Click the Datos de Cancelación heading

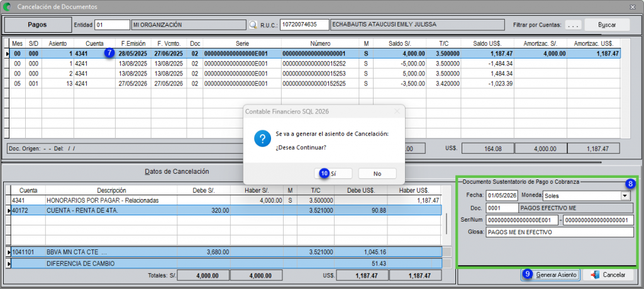click(177, 171)
